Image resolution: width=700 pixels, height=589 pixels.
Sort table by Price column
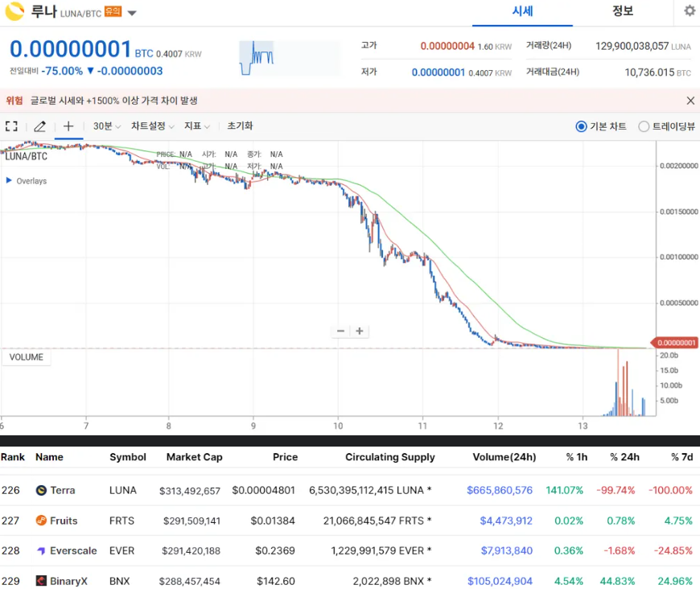point(285,457)
